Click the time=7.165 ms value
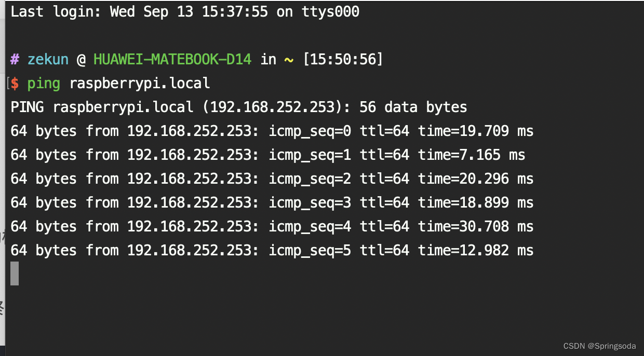The image size is (644, 356). point(472,155)
